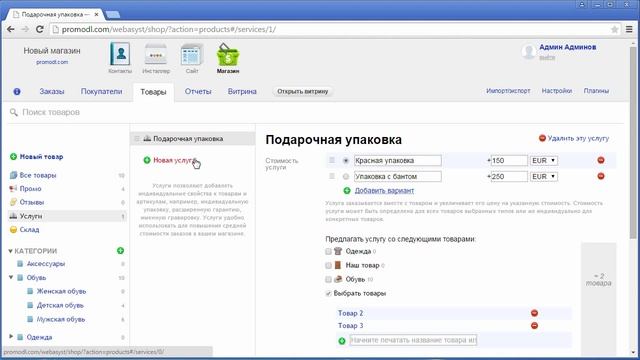Click Удалить эту услугу link

click(x=578, y=138)
